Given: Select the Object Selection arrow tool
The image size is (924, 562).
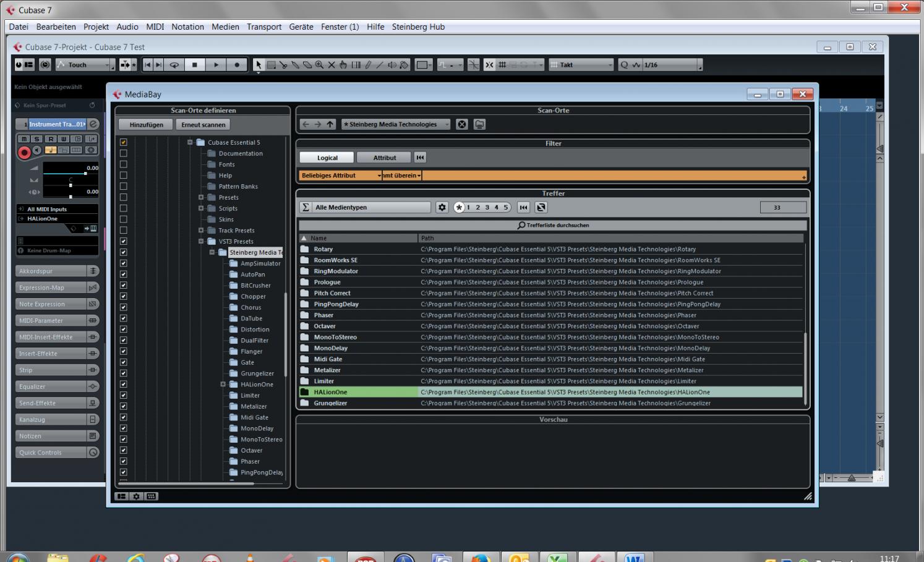Looking at the screenshot, I should (259, 64).
